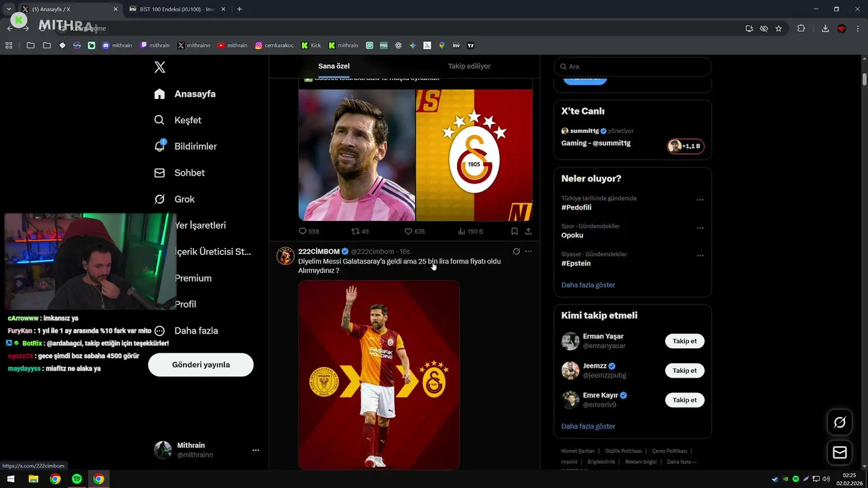Open Messi and Galatasaray logo image
The image size is (868, 488).
415,155
